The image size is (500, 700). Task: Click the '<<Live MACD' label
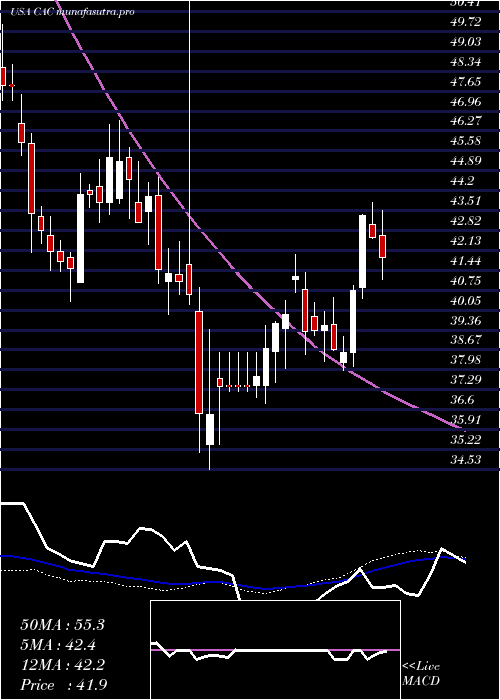(x=421, y=674)
